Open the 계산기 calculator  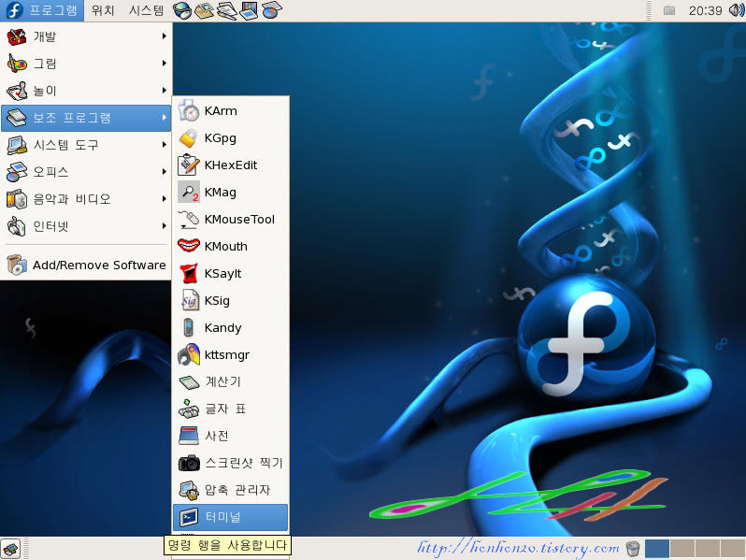tap(231, 381)
